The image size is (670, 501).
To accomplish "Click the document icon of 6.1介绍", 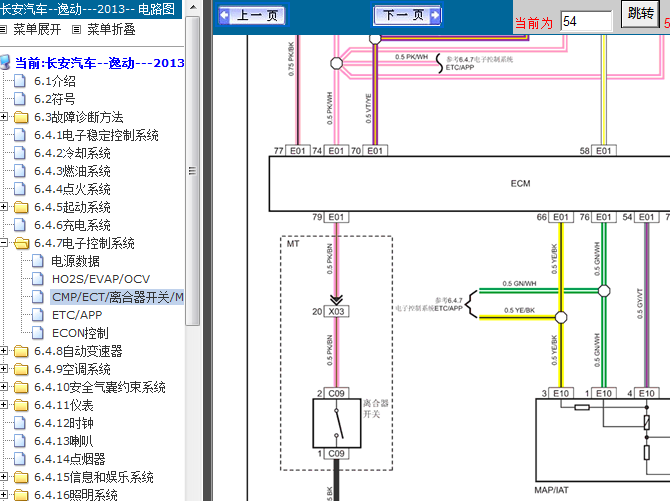I will point(20,81).
